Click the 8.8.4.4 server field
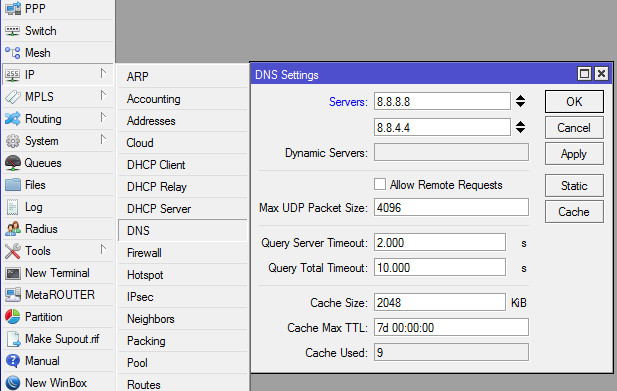The height and width of the screenshot is (391, 617). point(442,127)
